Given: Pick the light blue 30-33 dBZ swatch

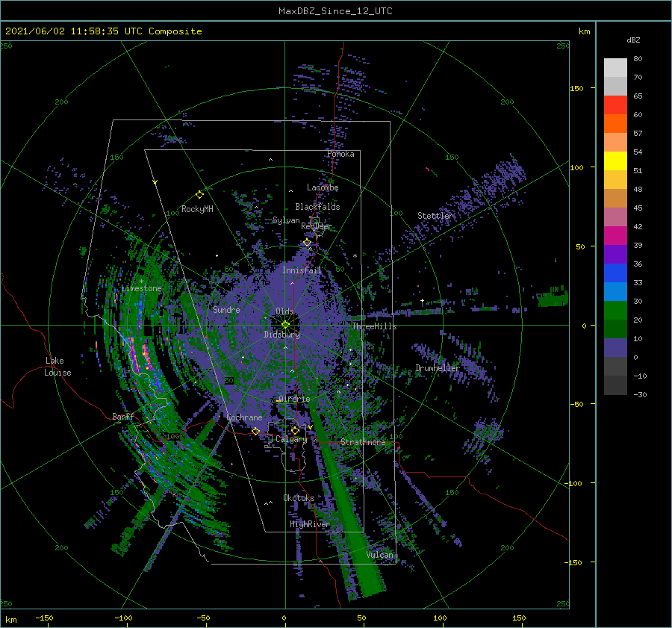Looking at the screenshot, I should (x=615, y=292).
